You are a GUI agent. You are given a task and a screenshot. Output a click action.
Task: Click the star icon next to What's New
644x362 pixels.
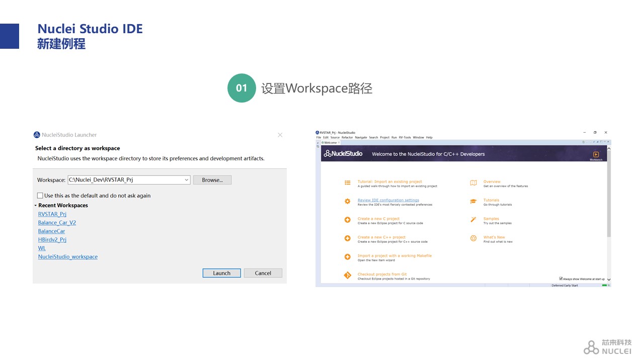coord(473,238)
